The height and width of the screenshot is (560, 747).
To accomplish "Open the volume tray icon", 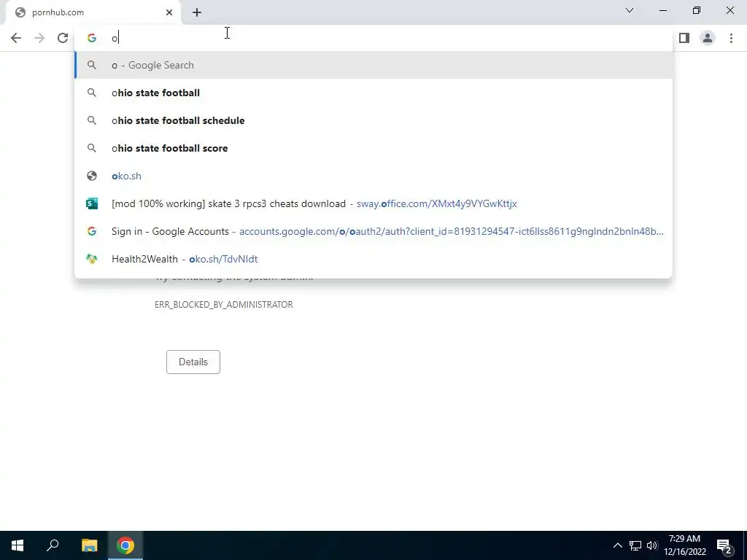I will point(652,545).
